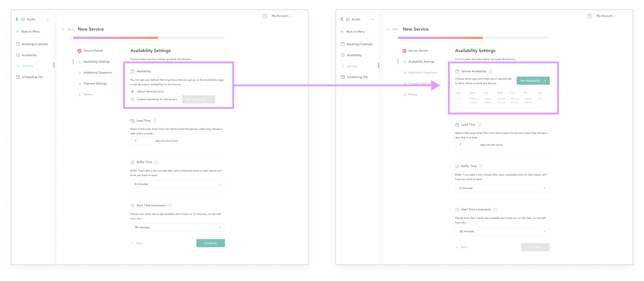Expand the Studio dropdown in left mockup
The width and height of the screenshot is (644, 281).
pos(48,19)
